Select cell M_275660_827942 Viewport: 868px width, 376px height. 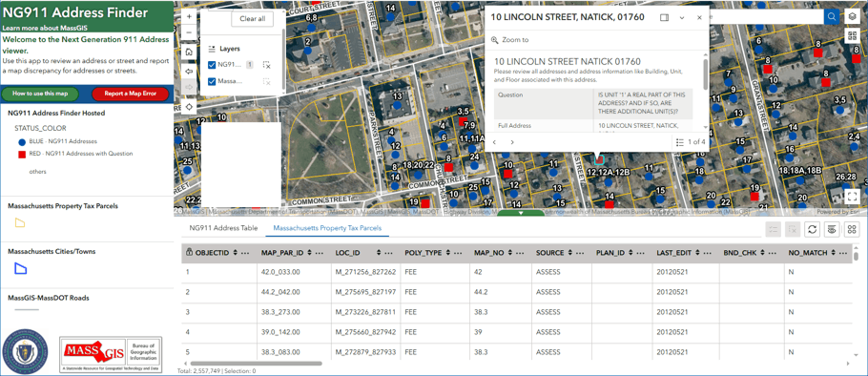coord(366,332)
